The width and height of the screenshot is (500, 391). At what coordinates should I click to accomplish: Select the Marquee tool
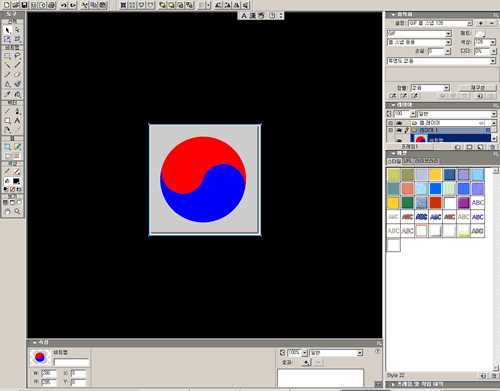click(x=7, y=56)
